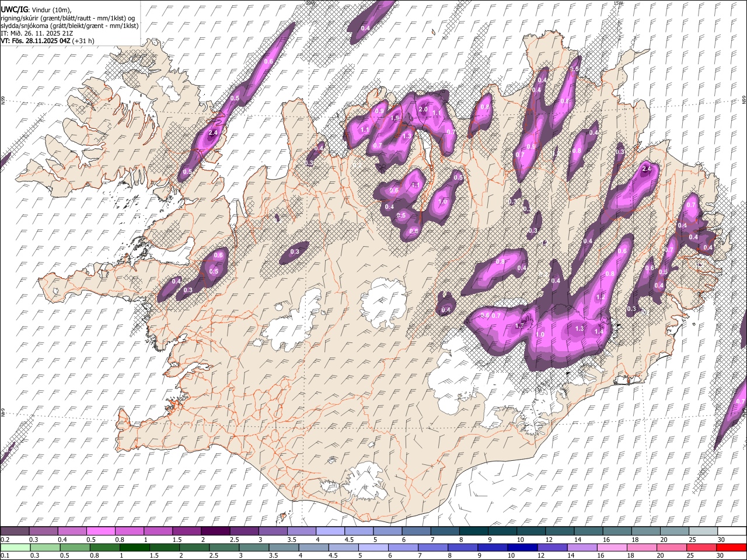Select darkest purple upper swatch 2–2.5
Image resolution: width=747 pixels, height=560 pixels.
point(215,531)
